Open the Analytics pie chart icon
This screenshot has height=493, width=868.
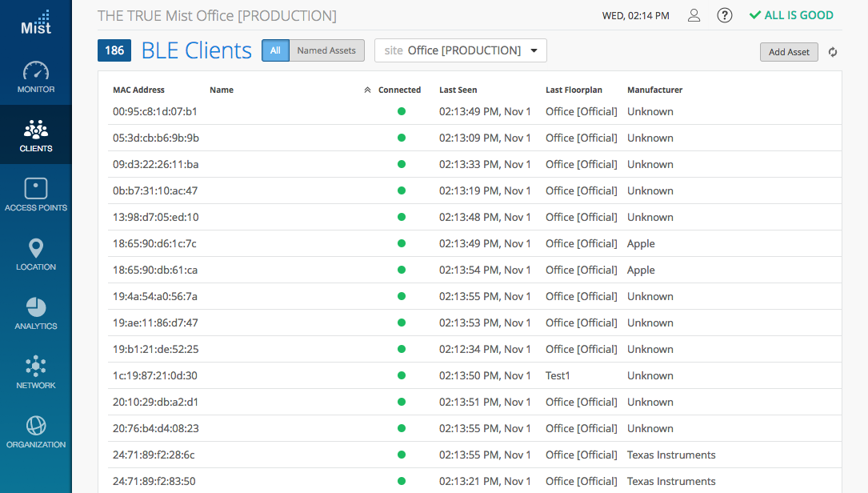point(36,307)
